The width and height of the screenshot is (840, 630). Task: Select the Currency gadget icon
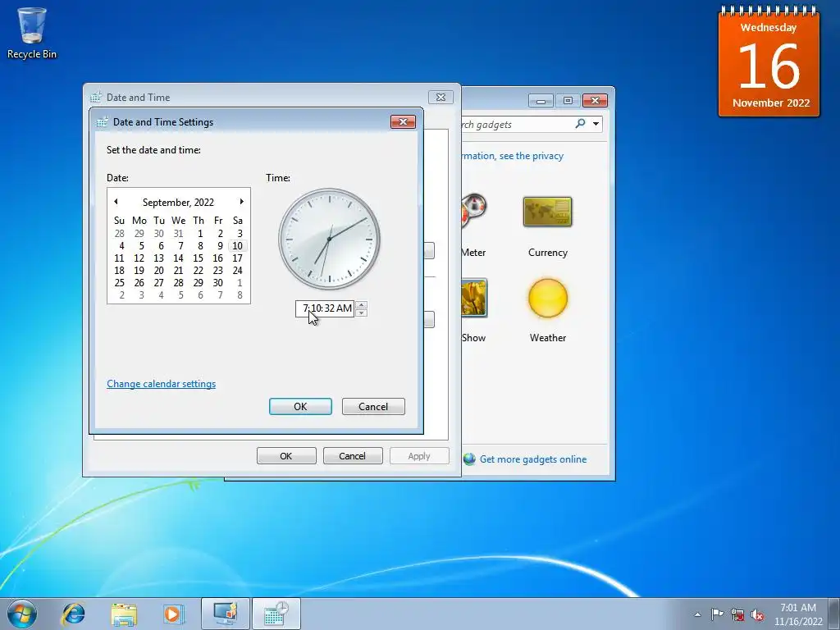tap(547, 212)
